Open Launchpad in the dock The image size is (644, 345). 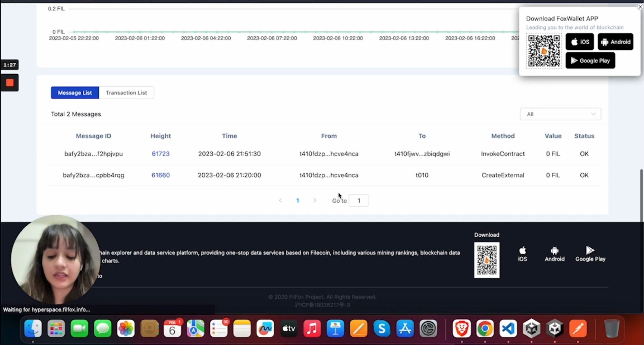click(56, 329)
